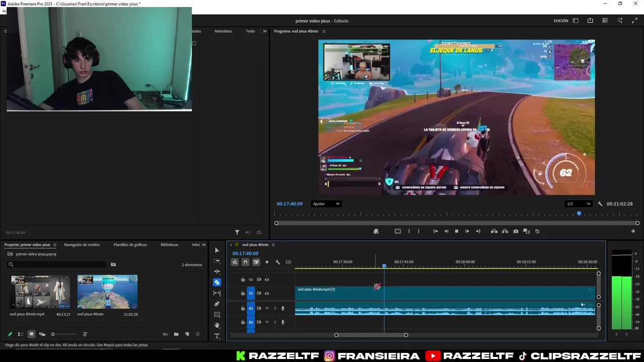
Task: Click the Clear trash icon in Project panel
Action: click(198, 334)
